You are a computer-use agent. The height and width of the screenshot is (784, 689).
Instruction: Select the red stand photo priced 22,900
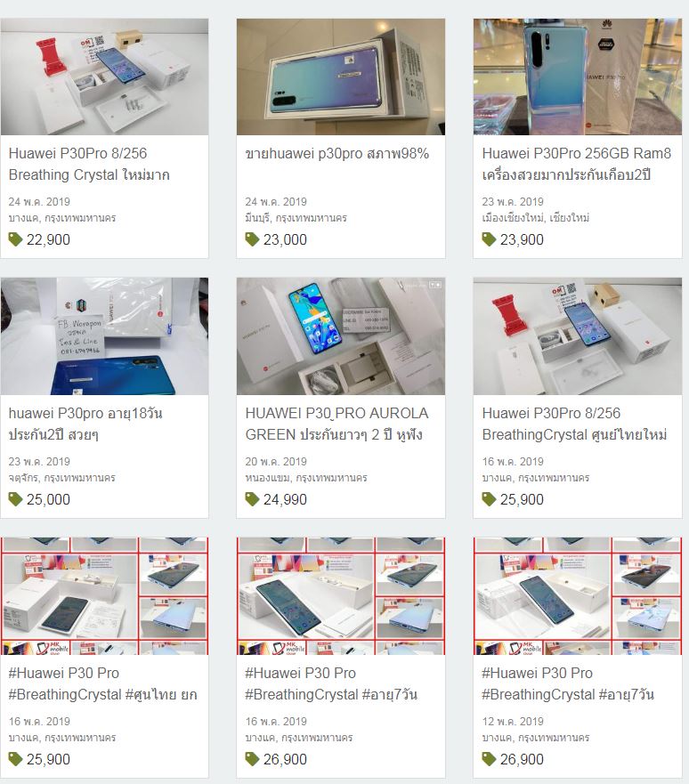coord(104,77)
